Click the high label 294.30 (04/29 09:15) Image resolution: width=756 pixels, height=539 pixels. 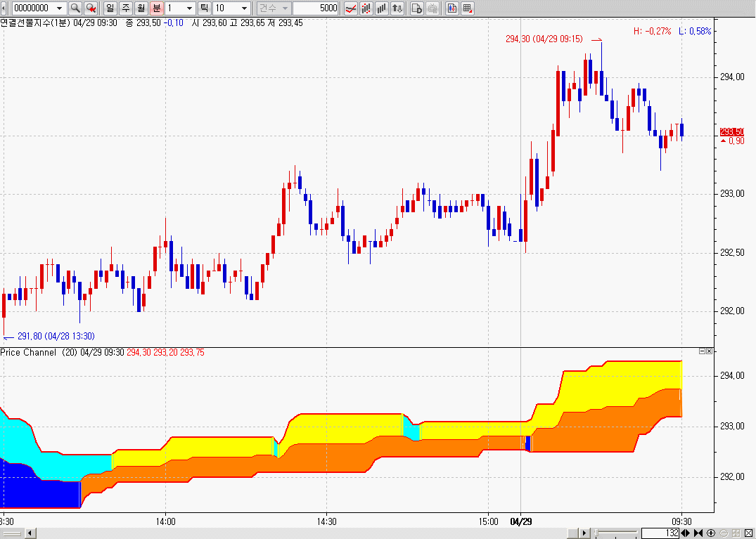(544, 39)
